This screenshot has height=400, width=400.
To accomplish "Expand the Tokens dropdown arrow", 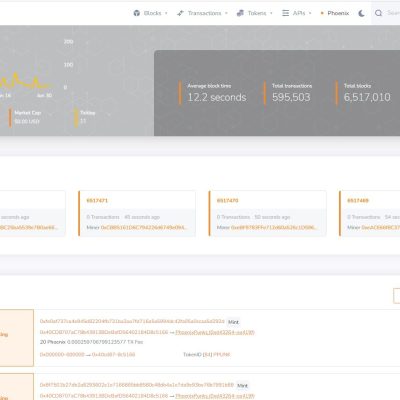I will click(x=271, y=13).
